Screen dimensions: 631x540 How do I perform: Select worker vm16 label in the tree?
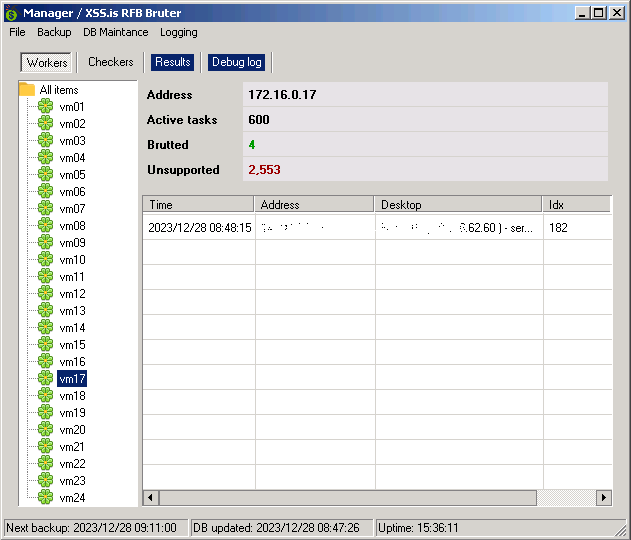click(x=72, y=362)
